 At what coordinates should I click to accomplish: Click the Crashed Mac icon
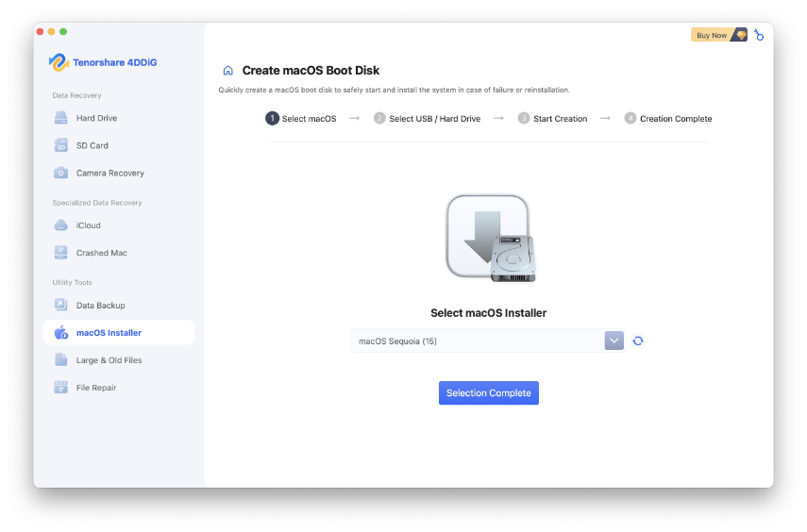60,253
